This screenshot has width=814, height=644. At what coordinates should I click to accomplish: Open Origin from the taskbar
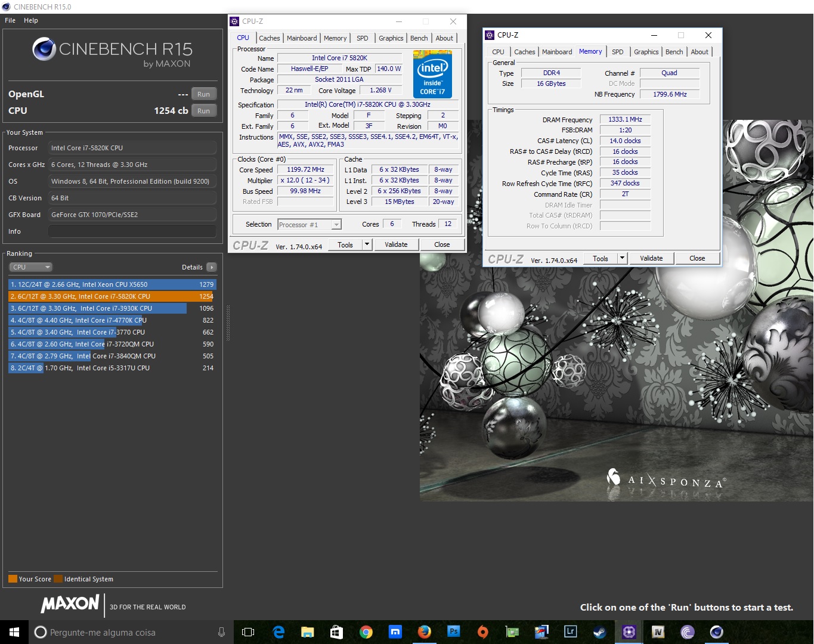tap(483, 632)
